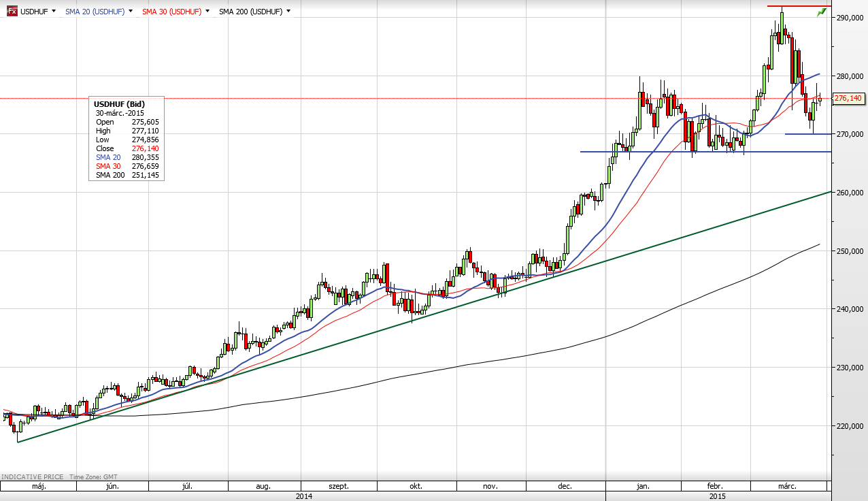Image resolution: width=868 pixels, height=501 pixels.
Task: Expand the SMA 30 (USDHUF) dropdown arrow
Action: pyautogui.click(x=206, y=12)
